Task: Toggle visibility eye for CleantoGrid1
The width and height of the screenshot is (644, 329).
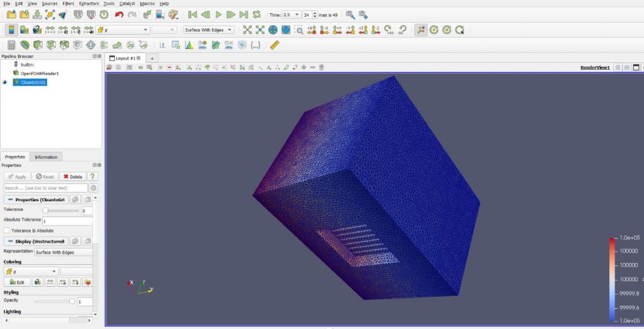Action: click(x=5, y=82)
